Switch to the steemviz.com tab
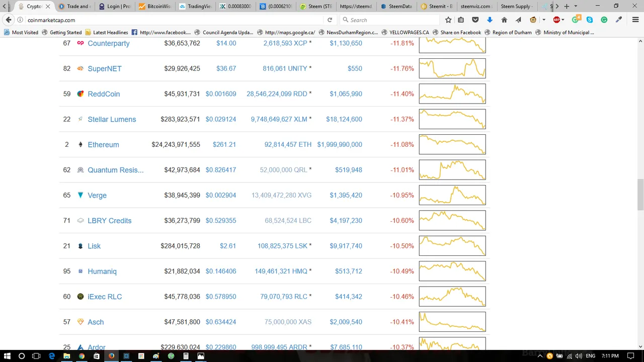 point(477,7)
